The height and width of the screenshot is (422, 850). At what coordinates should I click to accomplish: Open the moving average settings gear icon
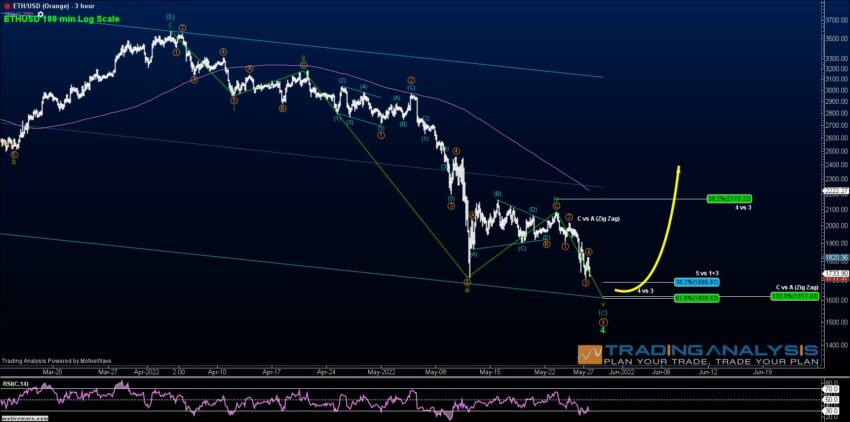click(40, 12)
